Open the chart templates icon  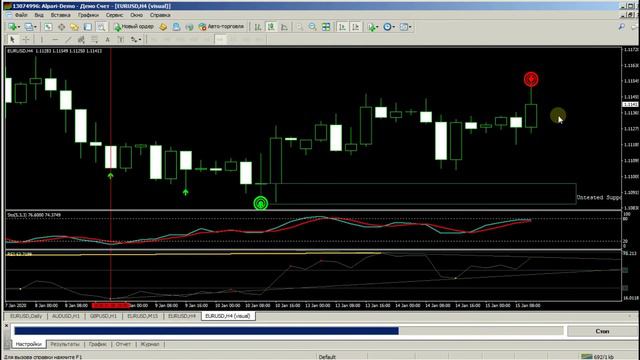(404, 27)
